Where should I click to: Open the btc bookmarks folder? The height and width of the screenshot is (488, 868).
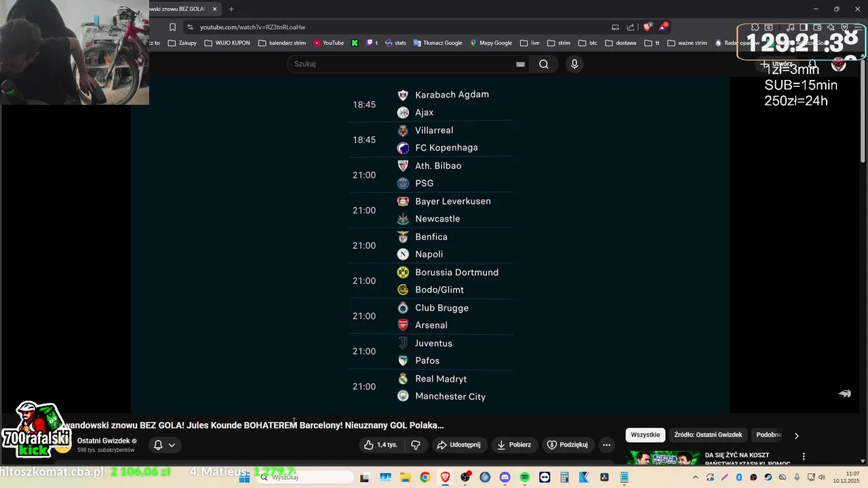click(x=588, y=43)
